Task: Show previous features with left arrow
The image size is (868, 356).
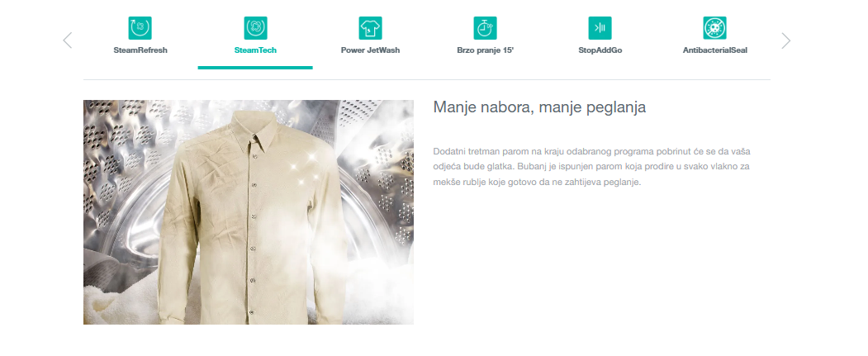Action: 68,40
